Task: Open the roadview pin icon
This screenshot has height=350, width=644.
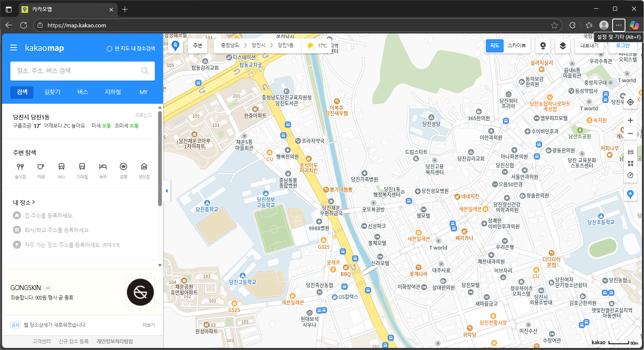Action: pos(543,45)
